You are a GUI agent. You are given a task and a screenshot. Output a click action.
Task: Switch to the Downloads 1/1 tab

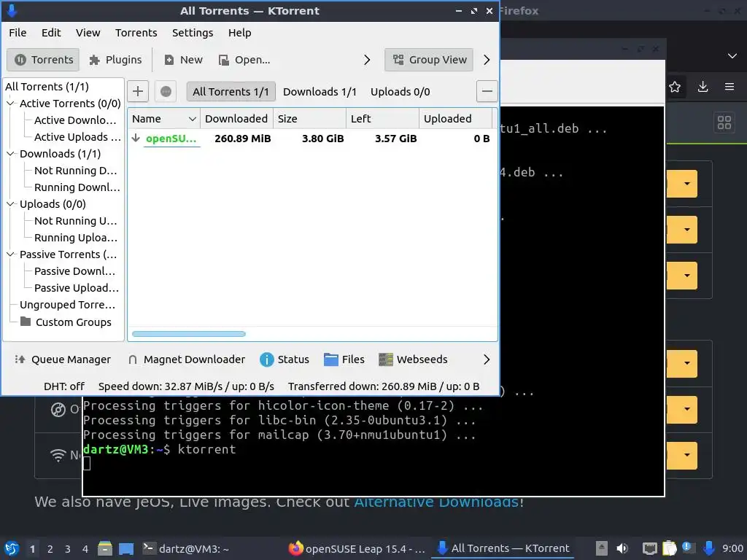click(x=320, y=91)
